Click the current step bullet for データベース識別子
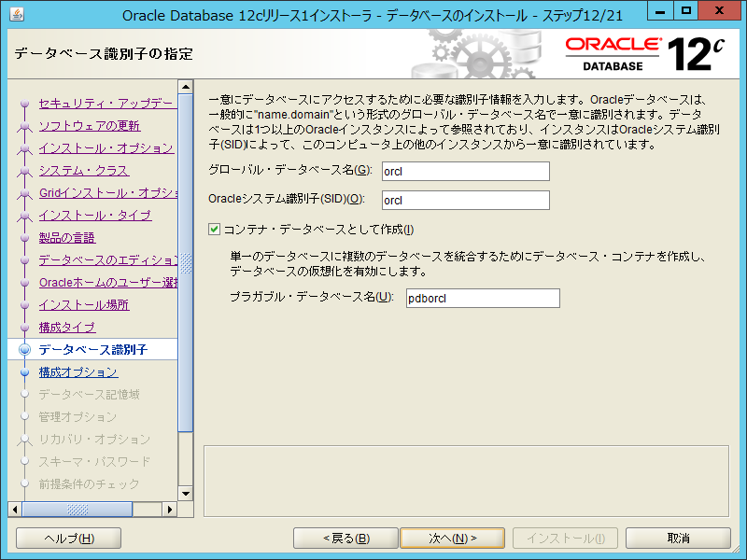This screenshot has width=747, height=560. tap(24, 350)
